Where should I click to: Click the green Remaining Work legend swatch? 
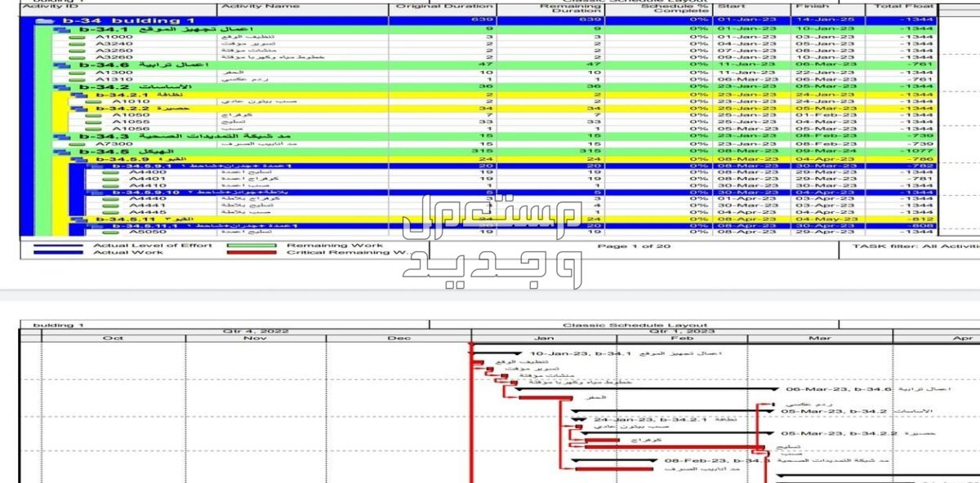tap(252, 245)
